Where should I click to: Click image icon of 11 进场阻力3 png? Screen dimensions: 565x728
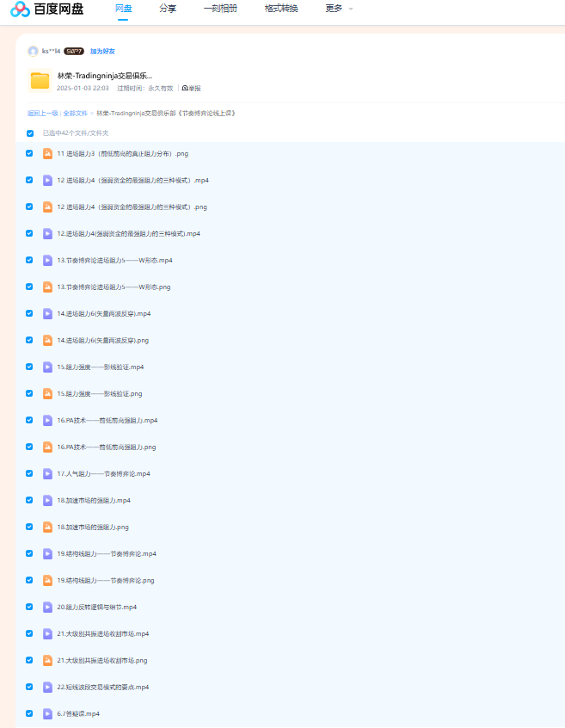[47, 154]
